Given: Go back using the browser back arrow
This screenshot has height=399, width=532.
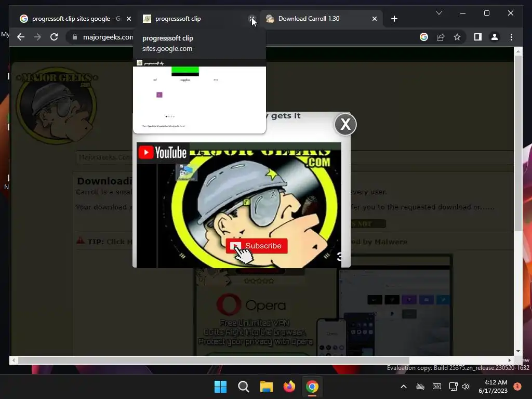Looking at the screenshot, I should [21, 37].
